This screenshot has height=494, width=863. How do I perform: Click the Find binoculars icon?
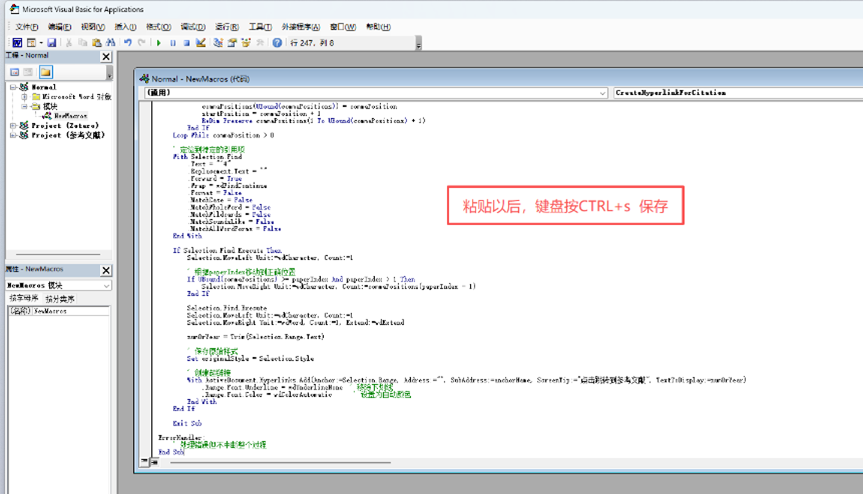111,43
